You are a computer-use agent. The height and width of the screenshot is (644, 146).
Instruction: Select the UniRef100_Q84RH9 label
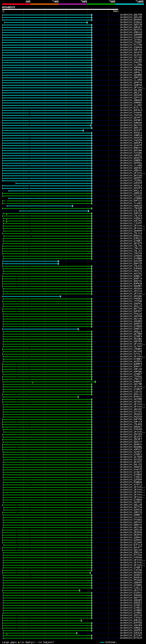click(x=131, y=231)
